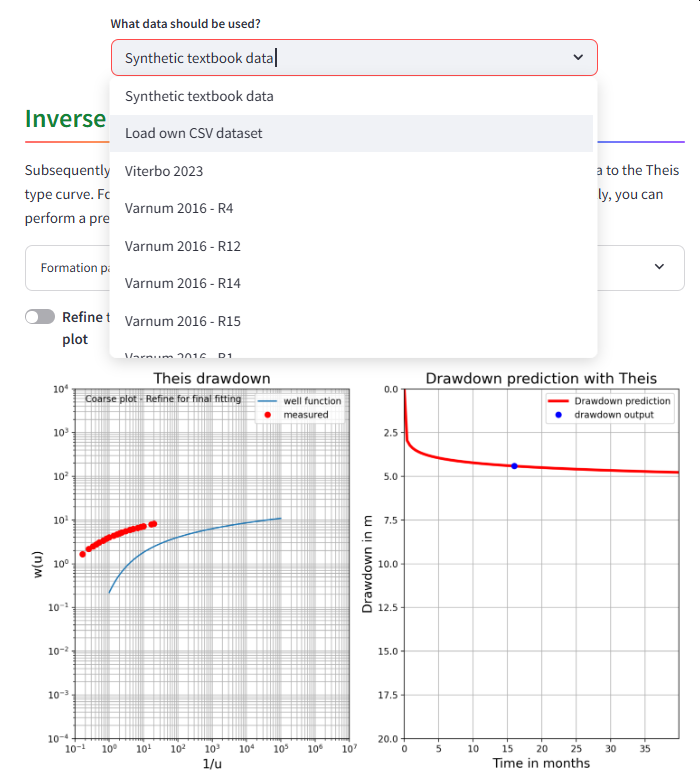Image resolution: width=700 pixels, height=781 pixels.
Task: Click the 'Theis drawdown' plot title
Action: point(212,379)
